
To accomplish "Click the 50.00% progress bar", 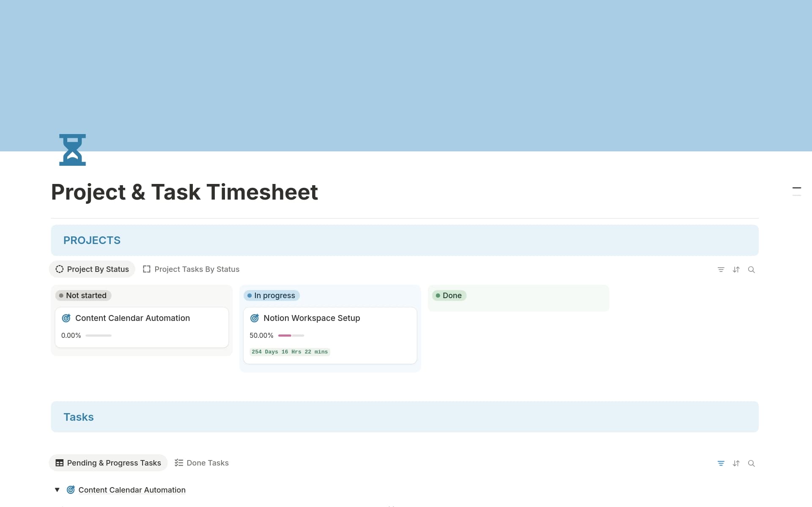I will tap(291, 335).
